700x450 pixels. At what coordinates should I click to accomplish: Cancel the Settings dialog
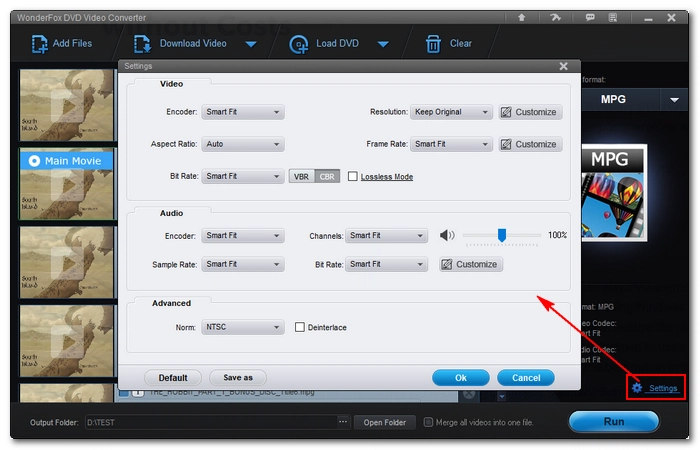tap(526, 378)
